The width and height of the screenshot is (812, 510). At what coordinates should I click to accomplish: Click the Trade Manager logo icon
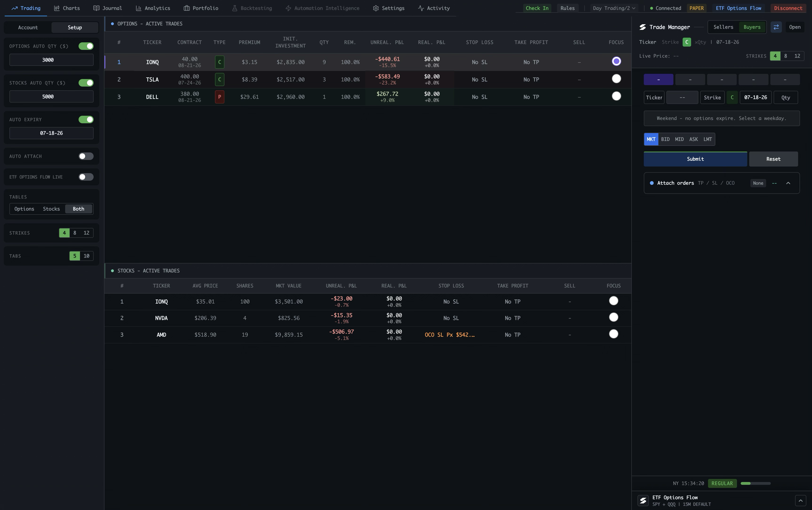(x=642, y=27)
